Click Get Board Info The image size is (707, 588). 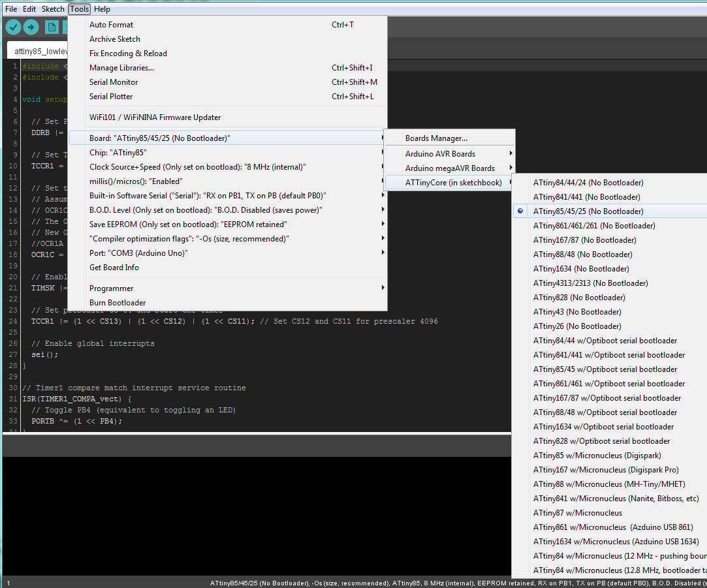tap(228, 268)
